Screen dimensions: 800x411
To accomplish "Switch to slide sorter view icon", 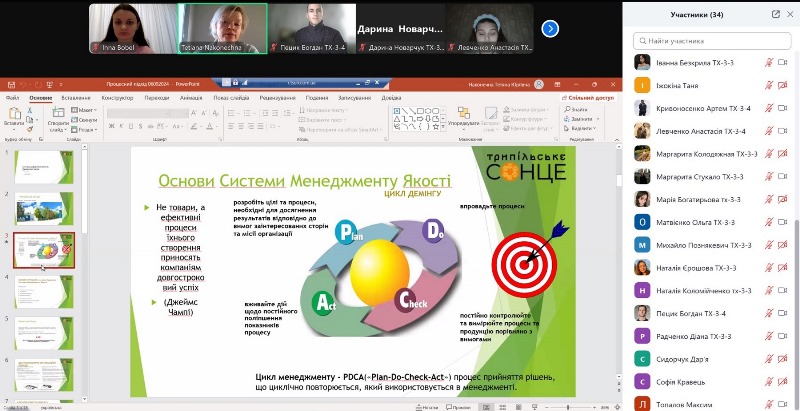I will click(x=500, y=407).
